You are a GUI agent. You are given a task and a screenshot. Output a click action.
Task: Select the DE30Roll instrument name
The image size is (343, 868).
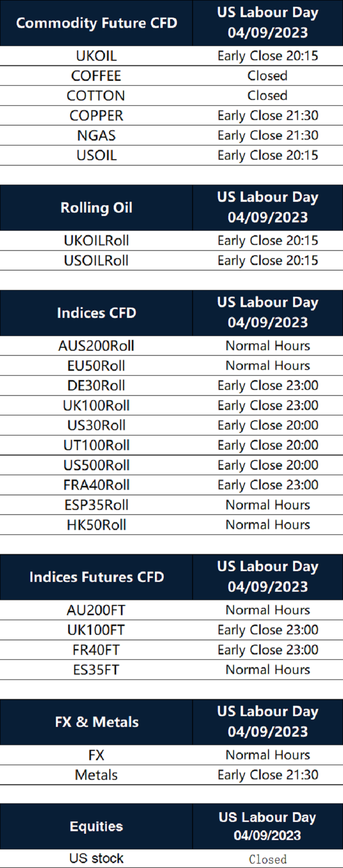pos(97,386)
